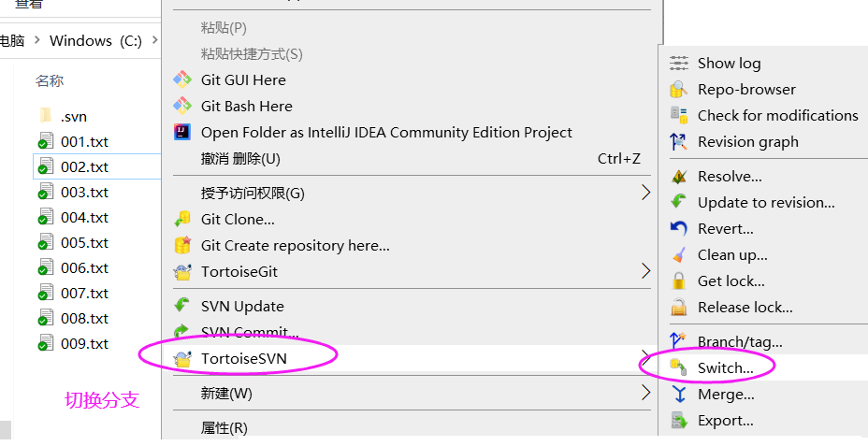
Task: Click the Revert arrow icon
Action: point(679,229)
